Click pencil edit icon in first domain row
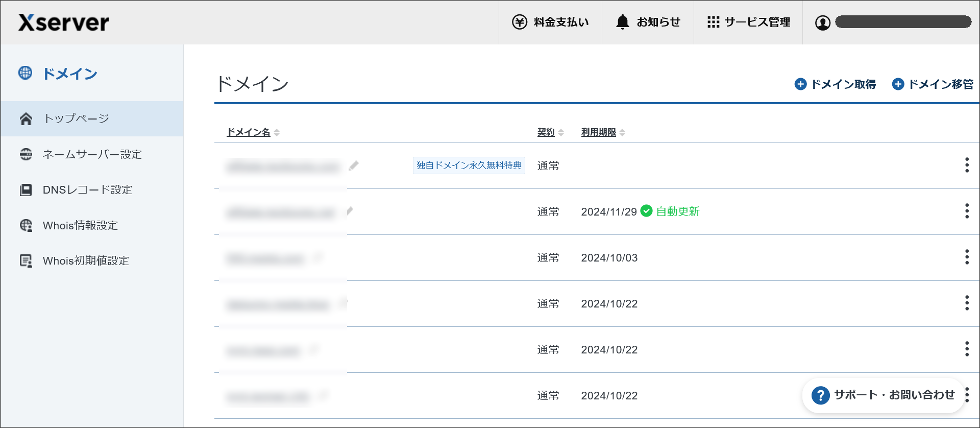 (x=354, y=165)
